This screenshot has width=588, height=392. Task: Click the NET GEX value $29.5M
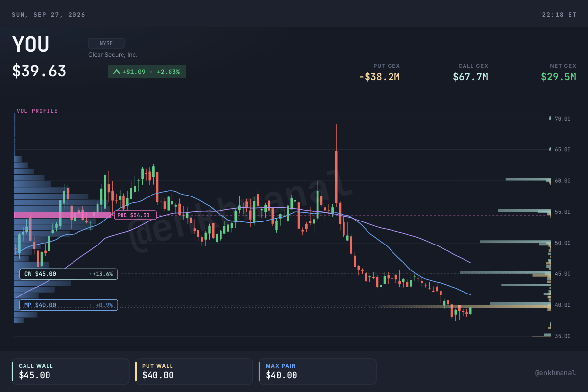[x=559, y=77]
